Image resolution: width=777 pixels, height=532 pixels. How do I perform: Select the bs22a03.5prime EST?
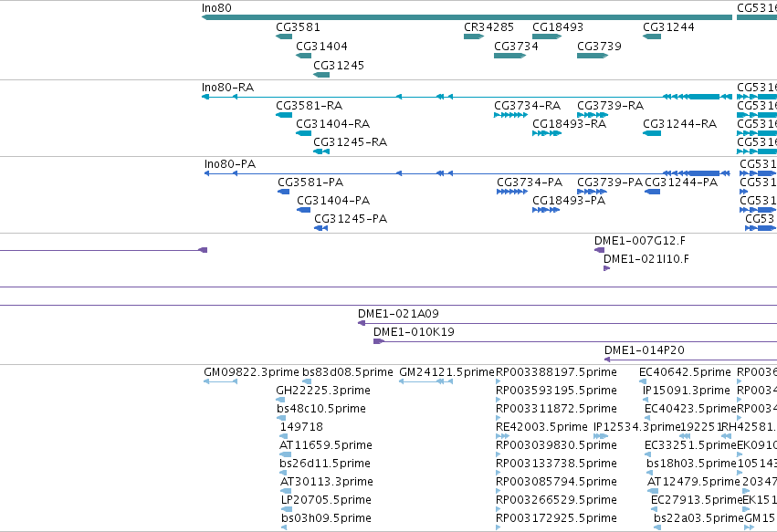(x=657, y=528)
